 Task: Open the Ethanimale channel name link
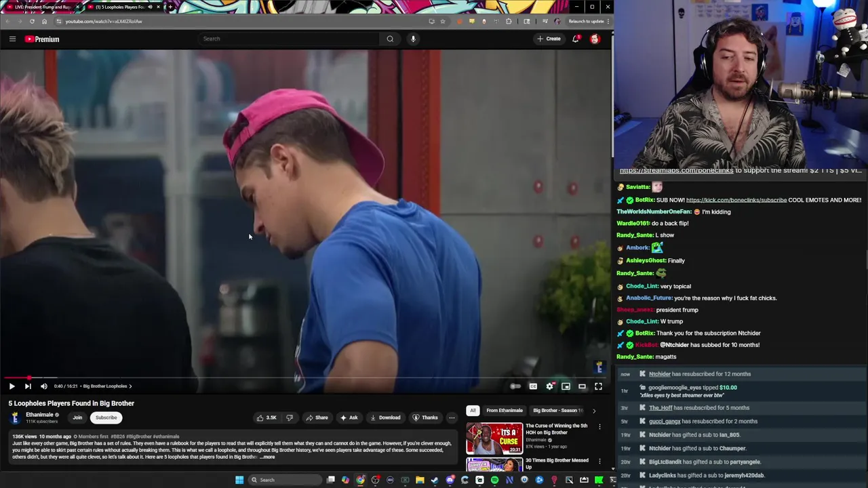tap(39, 415)
